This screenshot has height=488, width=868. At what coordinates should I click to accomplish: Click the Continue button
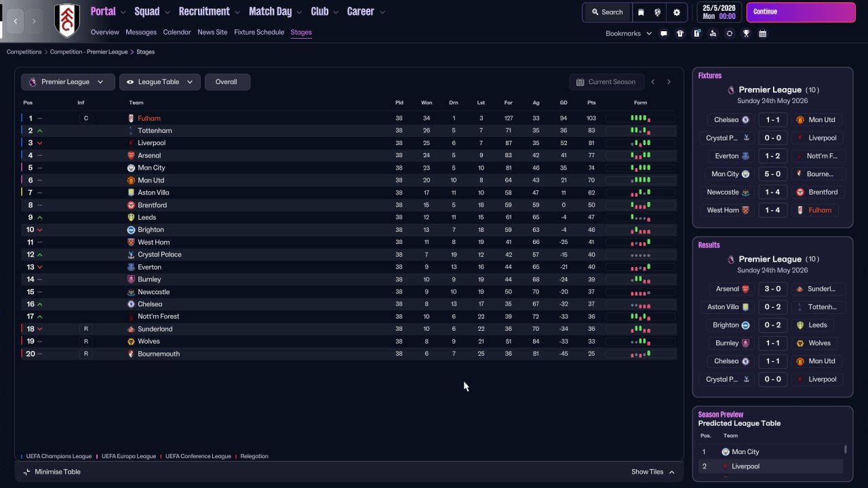tap(801, 12)
